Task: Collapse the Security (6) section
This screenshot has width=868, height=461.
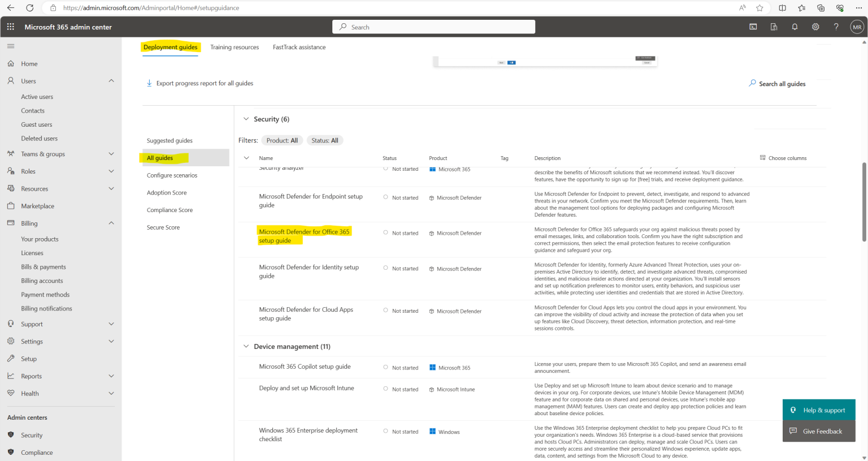Action: (246, 119)
